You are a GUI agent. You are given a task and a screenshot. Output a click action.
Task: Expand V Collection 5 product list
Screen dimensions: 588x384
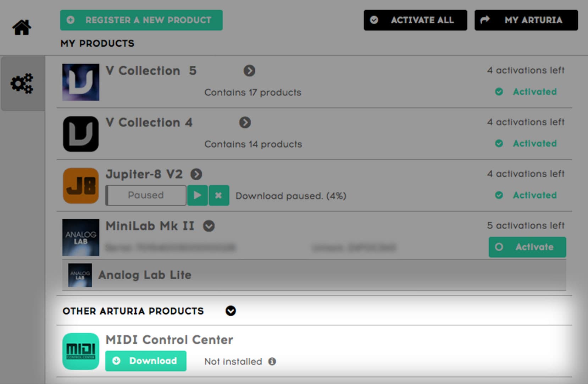249,71
